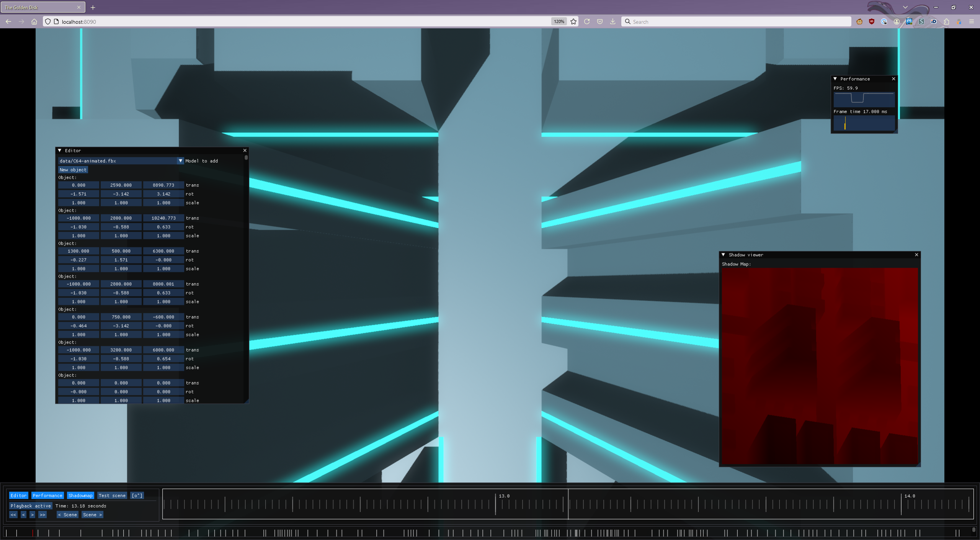Open the Model to add dropdown

point(180,161)
